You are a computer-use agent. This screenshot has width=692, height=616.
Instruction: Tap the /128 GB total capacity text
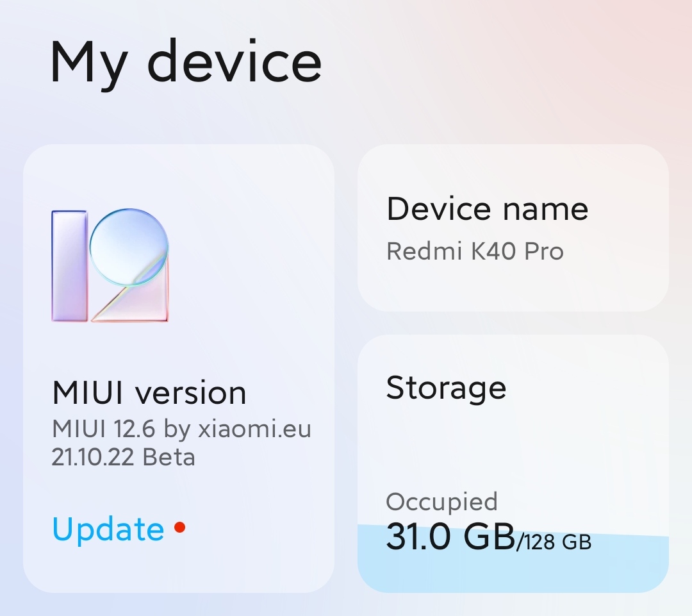coord(554,542)
